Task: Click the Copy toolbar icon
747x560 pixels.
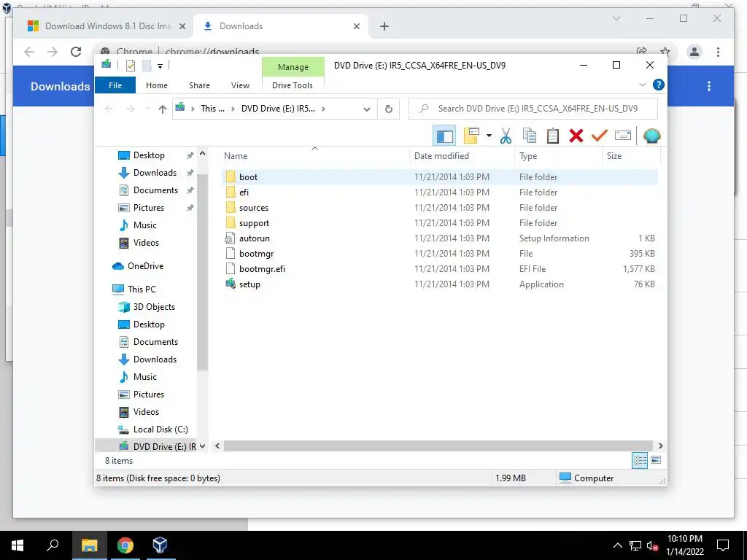Action: click(530, 136)
